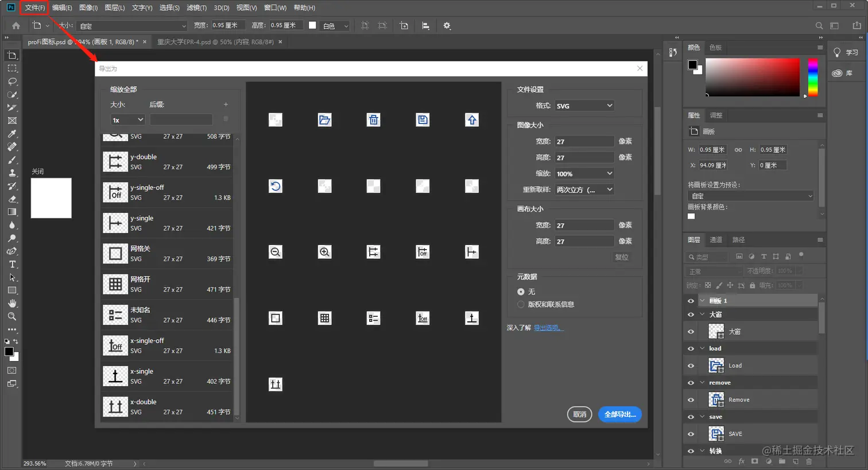
Task: Click the rainbow hue slider in color panel
Action: click(x=813, y=77)
